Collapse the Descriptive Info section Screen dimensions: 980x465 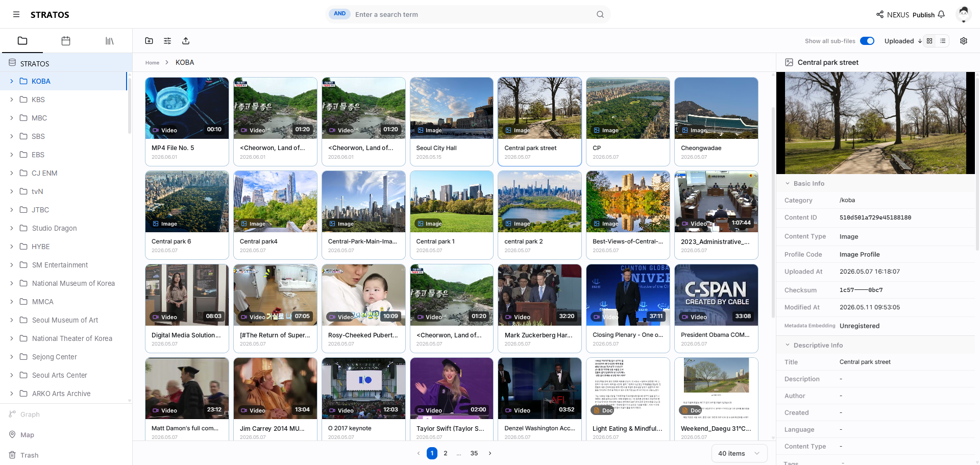coord(788,345)
